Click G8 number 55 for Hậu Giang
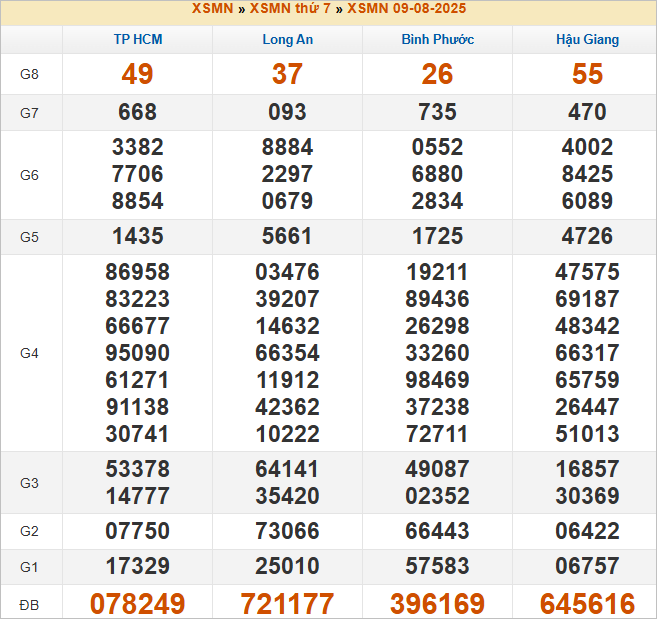Screen dimensions: 657x619 coord(587,74)
